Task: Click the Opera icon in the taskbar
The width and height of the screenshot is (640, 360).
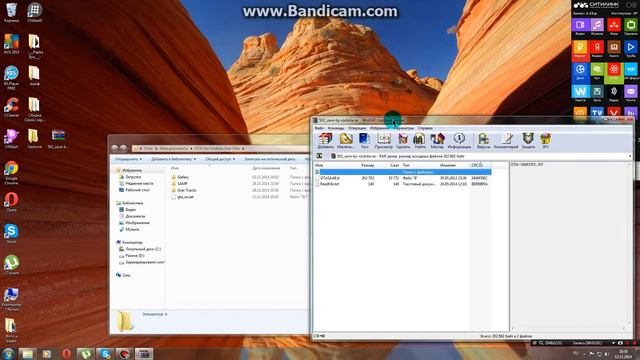Action: 66,353
